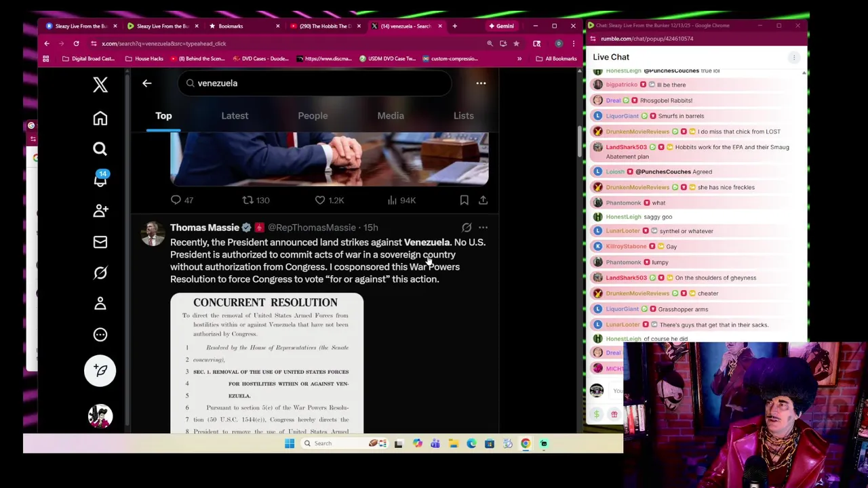Open the Follow people icon in sidebar
The image size is (868, 488).
click(100, 211)
